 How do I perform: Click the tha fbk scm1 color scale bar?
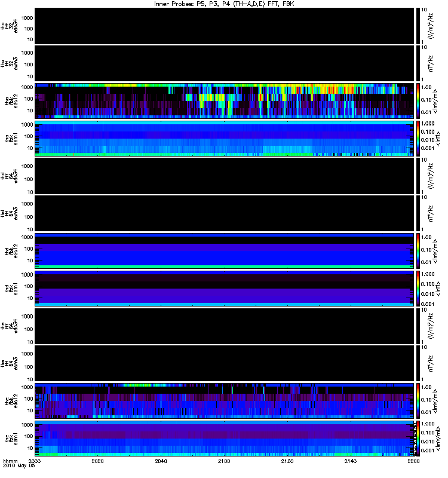[x=418, y=139]
